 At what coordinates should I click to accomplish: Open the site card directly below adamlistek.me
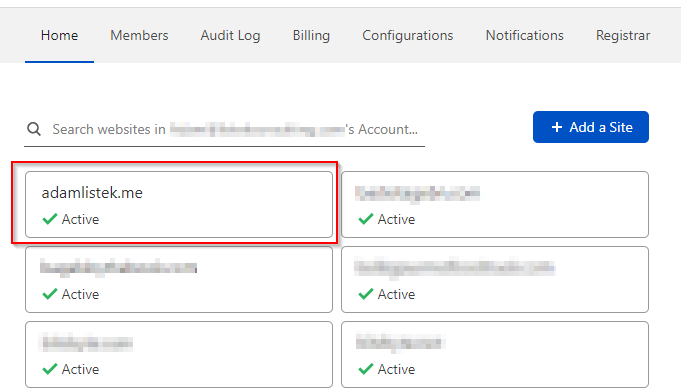point(179,279)
